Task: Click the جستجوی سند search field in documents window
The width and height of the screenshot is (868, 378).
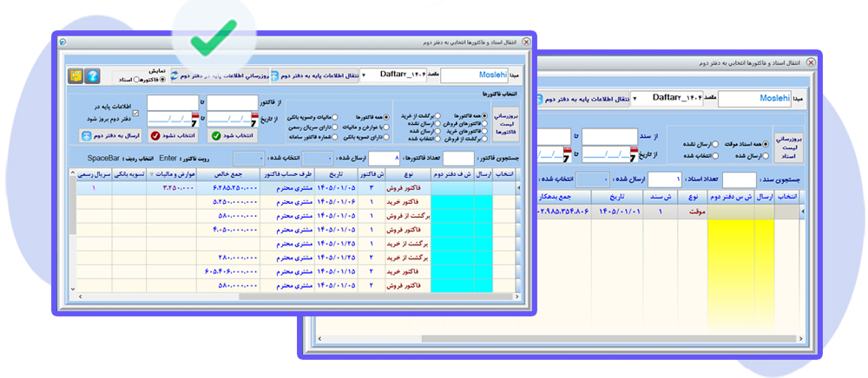Action: (x=740, y=180)
